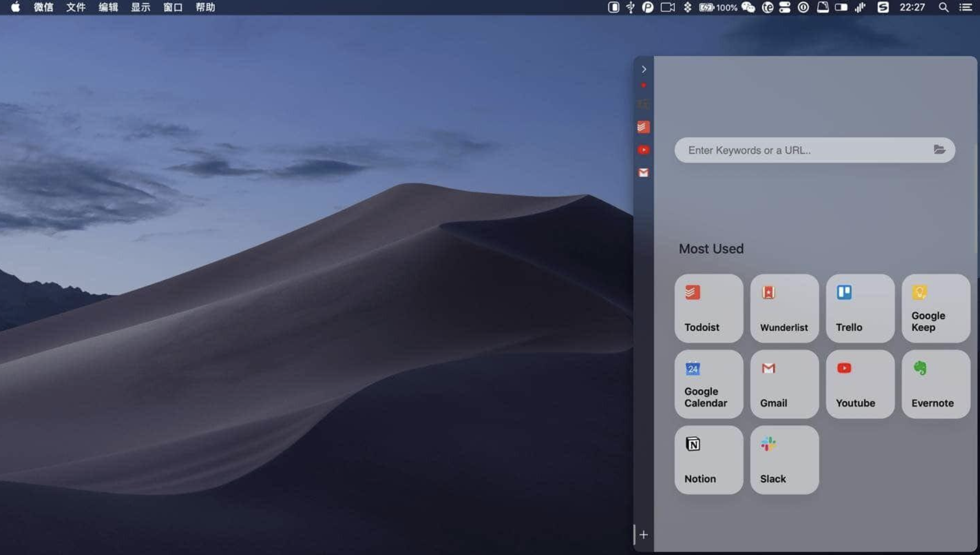980x555 pixels.
Task: Open Spotlight search in the menu bar
Action: click(944, 7)
